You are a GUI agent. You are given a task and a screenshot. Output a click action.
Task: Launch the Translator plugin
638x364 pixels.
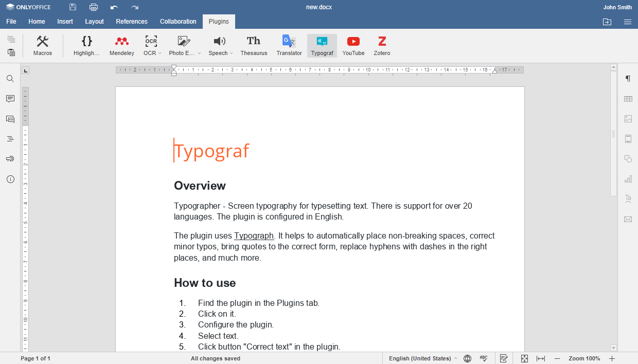point(289,46)
